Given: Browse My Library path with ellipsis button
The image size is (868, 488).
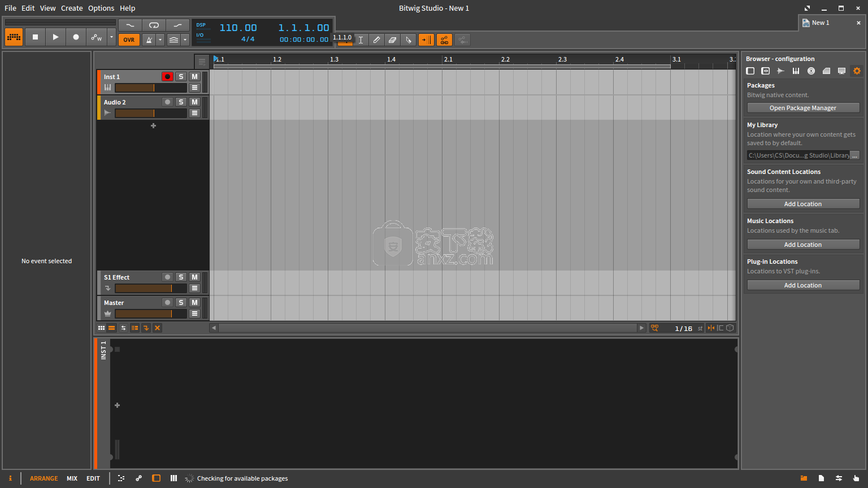Looking at the screenshot, I should coord(854,155).
